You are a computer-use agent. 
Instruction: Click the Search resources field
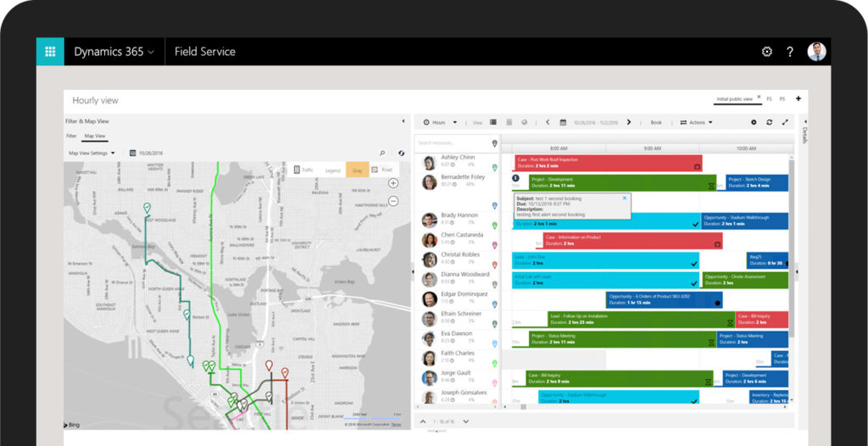point(452,143)
